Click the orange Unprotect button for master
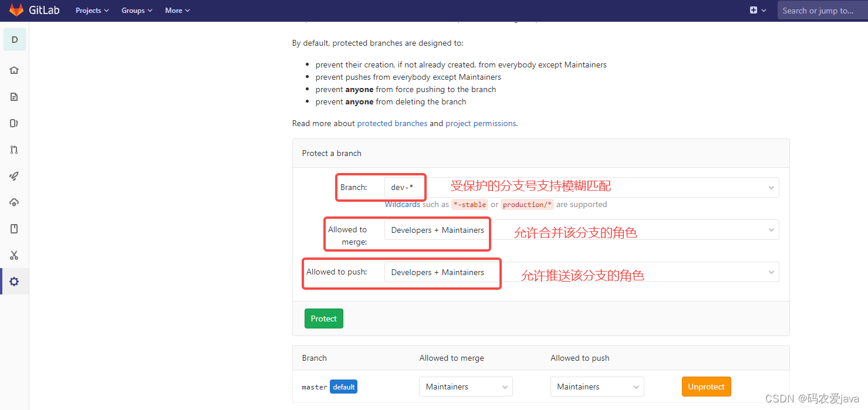Viewport: 868px width, 410px height. pos(706,387)
